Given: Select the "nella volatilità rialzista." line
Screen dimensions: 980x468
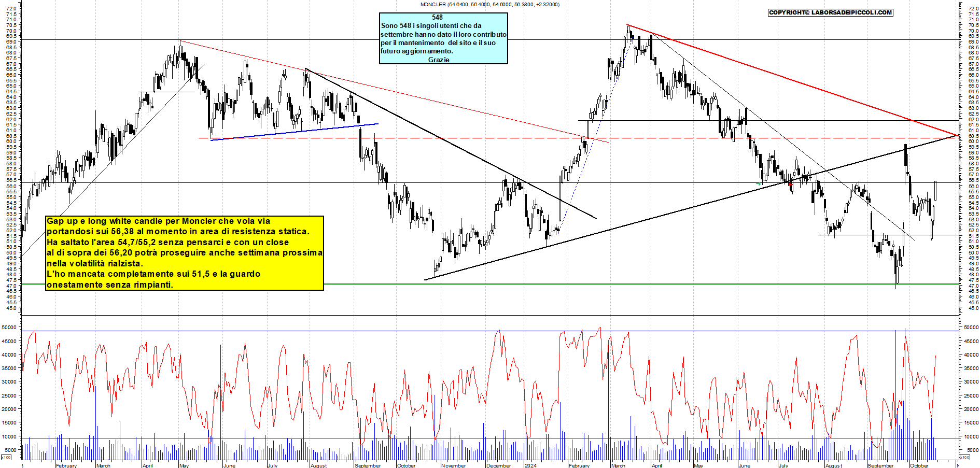Looking at the screenshot, I should [94, 263].
